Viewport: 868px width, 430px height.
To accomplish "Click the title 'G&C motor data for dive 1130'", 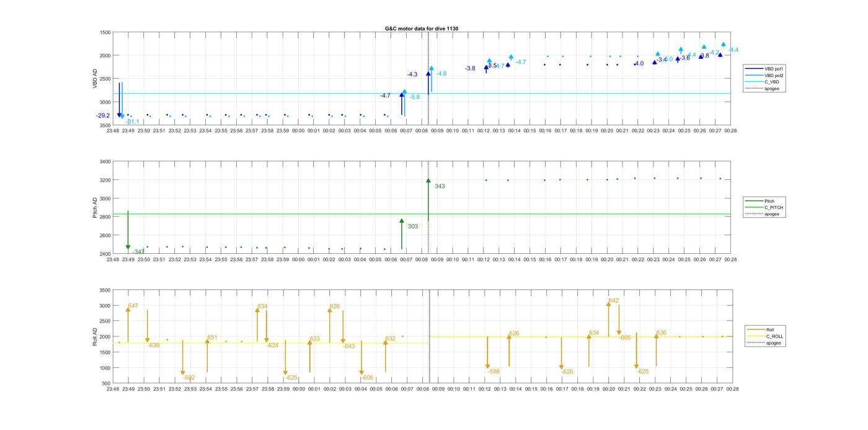I will click(422, 29).
